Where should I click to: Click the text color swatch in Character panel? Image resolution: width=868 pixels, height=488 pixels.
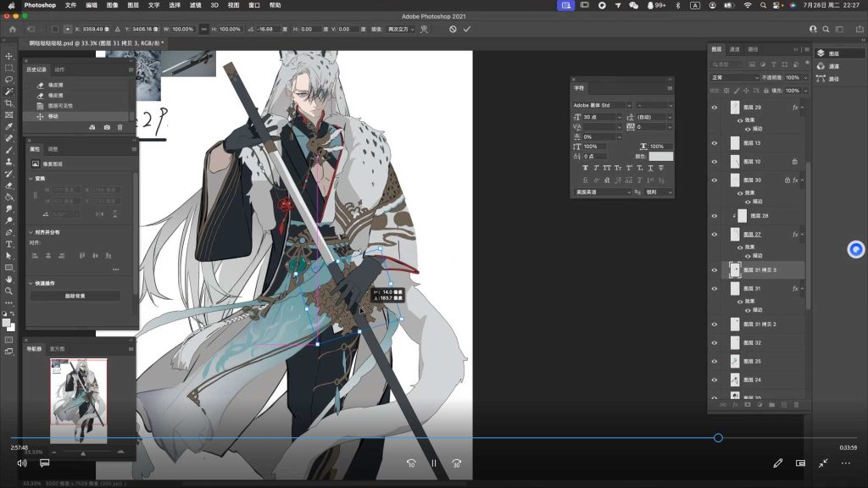coord(661,156)
